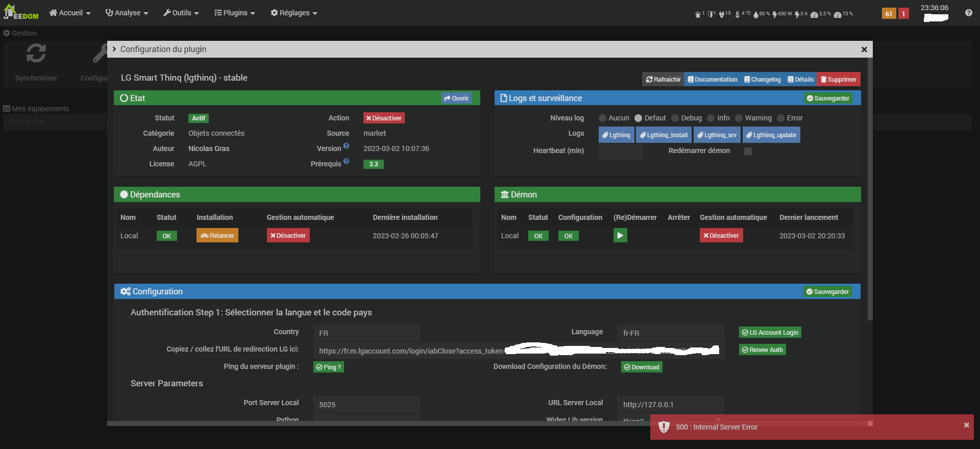
Task: Click the LG redirect URL field
Action: pyautogui.click(x=519, y=351)
